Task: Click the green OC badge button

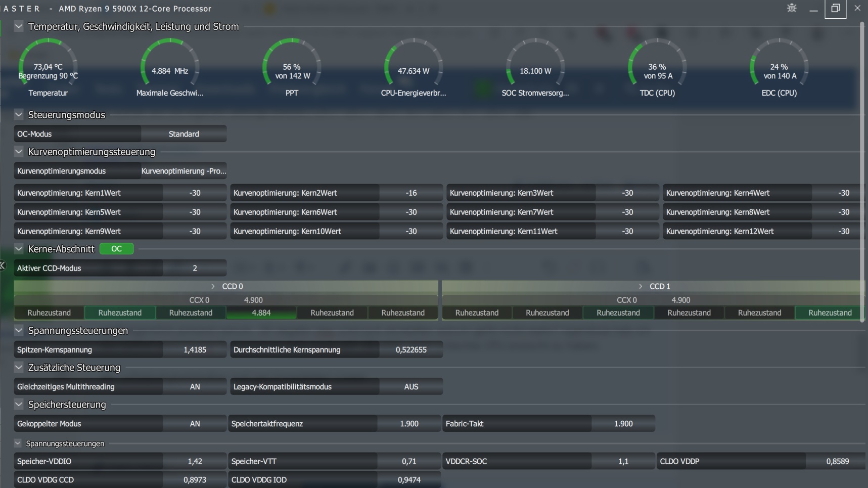Action: coord(116,249)
